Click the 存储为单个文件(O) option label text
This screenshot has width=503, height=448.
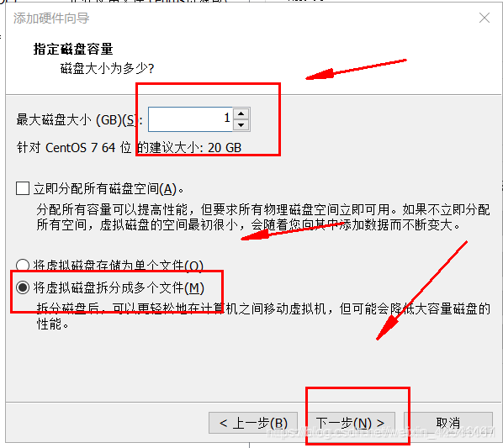(119, 266)
